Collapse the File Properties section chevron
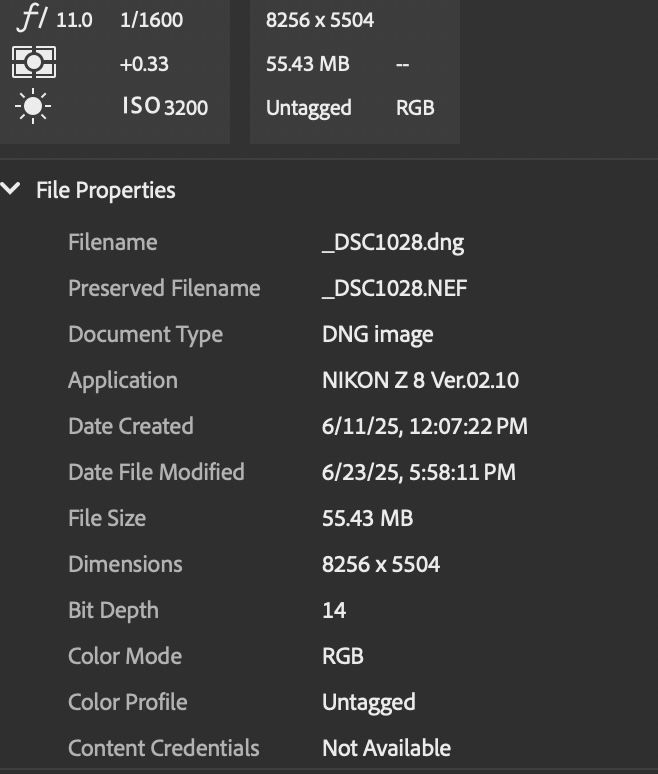Image resolution: width=658 pixels, height=774 pixels. click(x=12, y=189)
